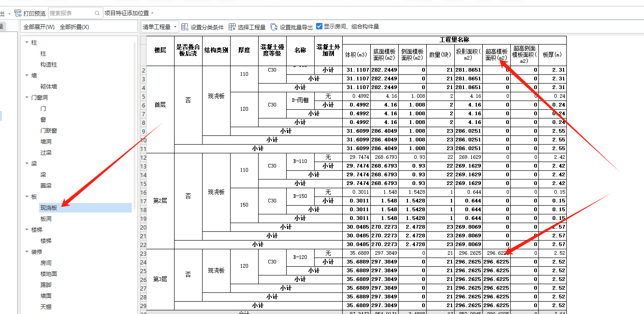Click the 是否叠合板后浇 column header
The height and width of the screenshot is (314, 644).
188,50
